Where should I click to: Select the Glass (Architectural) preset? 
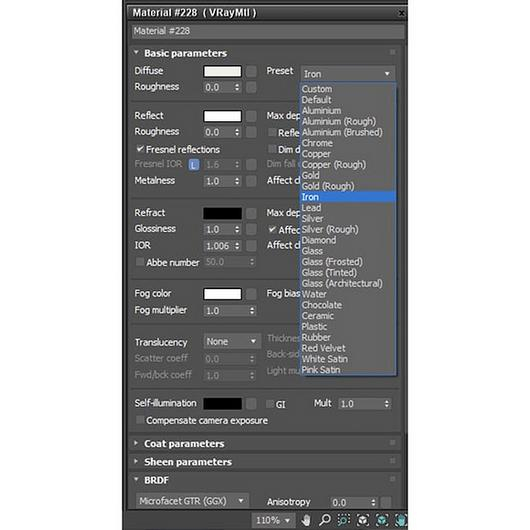pyautogui.click(x=348, y=283)
